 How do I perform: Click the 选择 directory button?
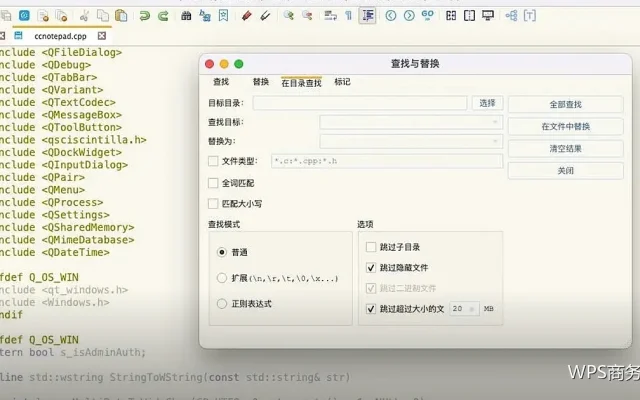(487, 103)
